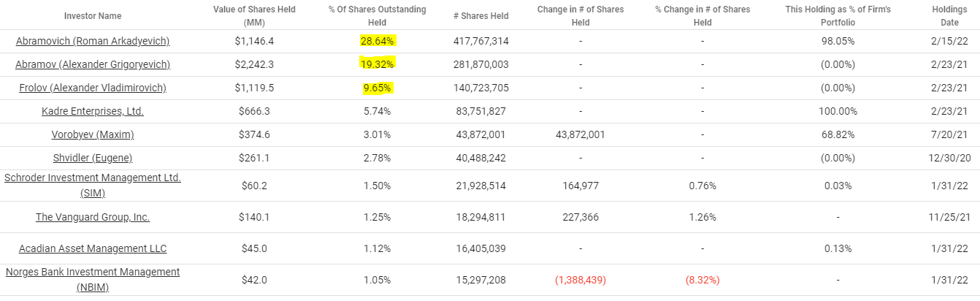Click Holdings Date column header
Viewport: 980px width, 301px height.
950,16
